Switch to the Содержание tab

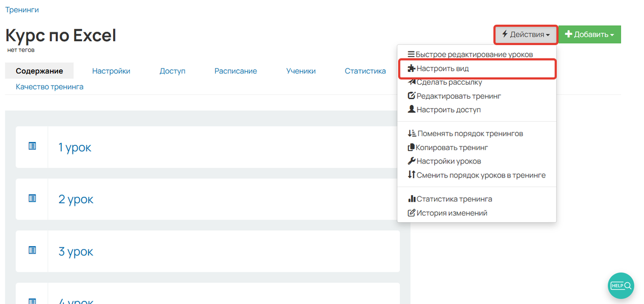[39, 71]
